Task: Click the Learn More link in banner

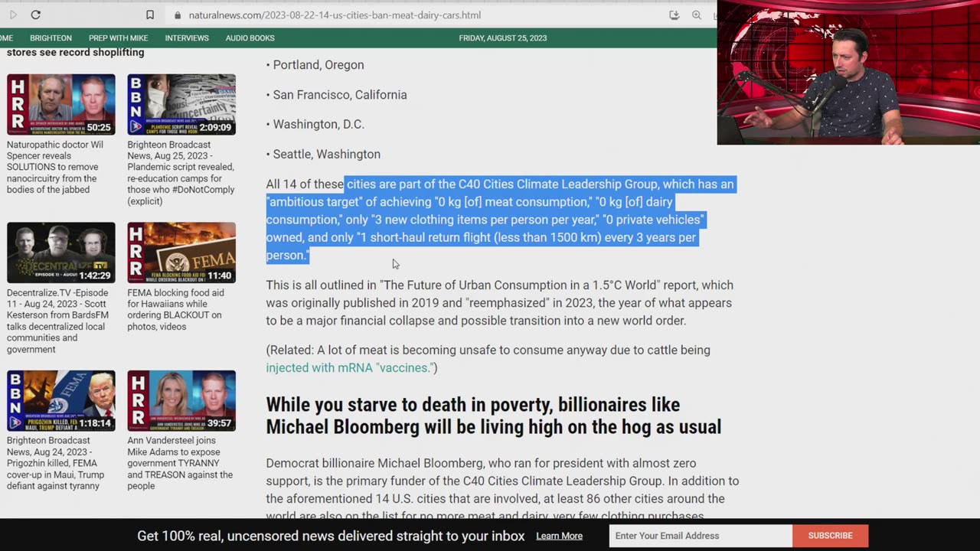Action: tap(559, 536)
